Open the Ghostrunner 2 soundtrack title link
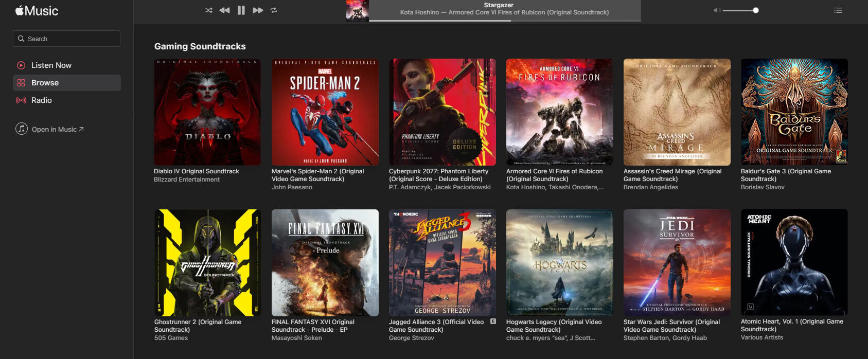Screen dimensions: 868x359 tap(198, 326)
